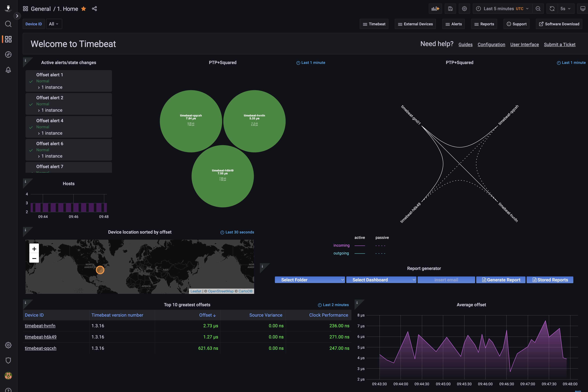
Task: Open the Guides help link
Action: point(465,44)
